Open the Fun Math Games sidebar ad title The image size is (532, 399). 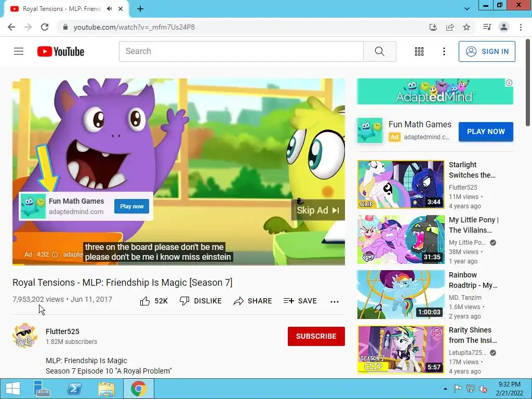(x=420, y=125)
